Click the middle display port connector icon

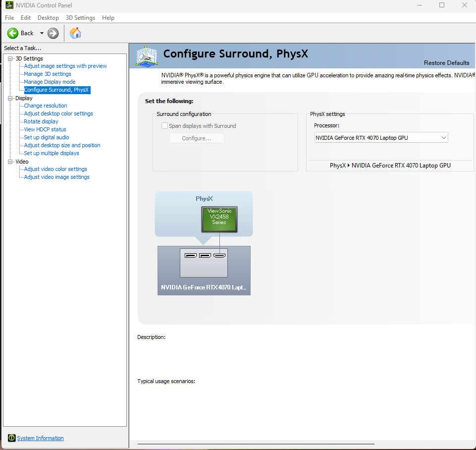point(205,255)
